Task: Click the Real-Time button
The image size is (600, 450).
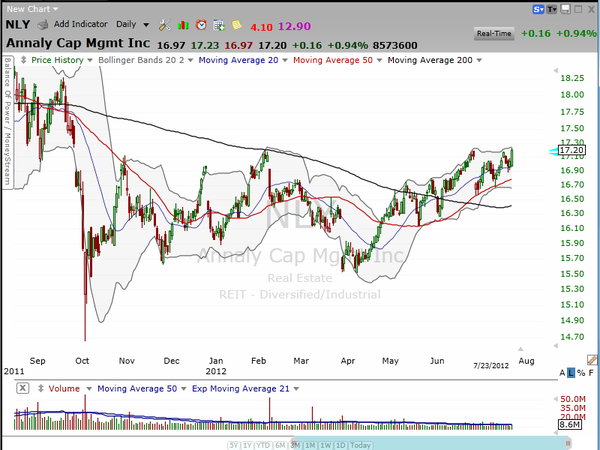Action: coord(494,34)
